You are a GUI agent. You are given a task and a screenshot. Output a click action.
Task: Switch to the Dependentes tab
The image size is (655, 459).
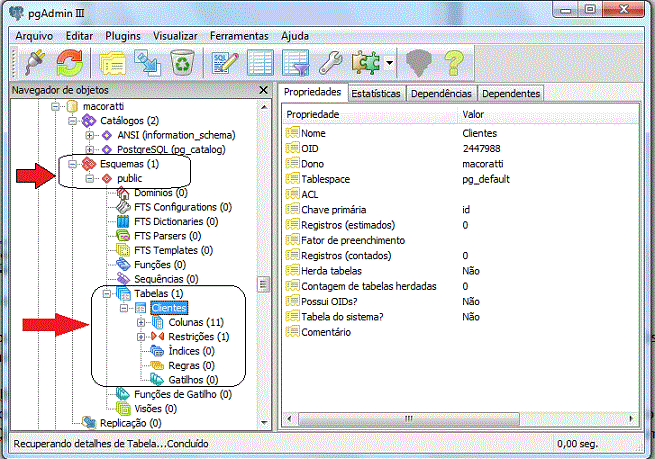point(511,94)
